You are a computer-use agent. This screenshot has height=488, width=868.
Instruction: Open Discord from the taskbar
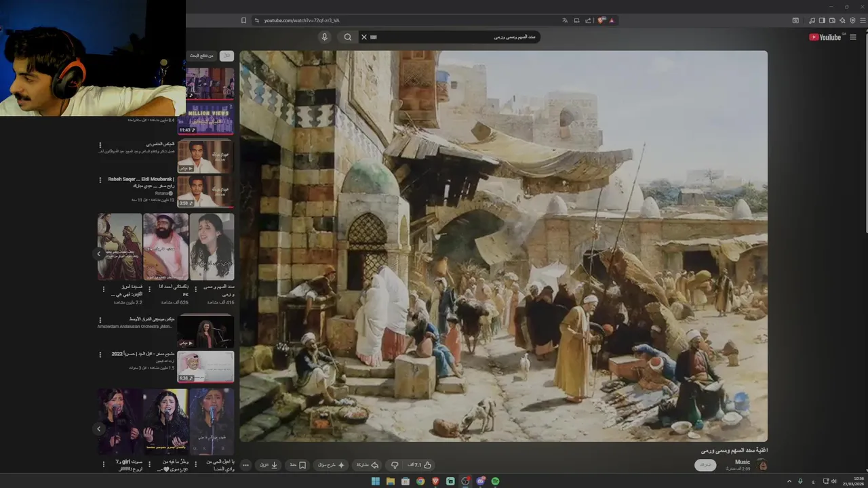click(480, 481)
